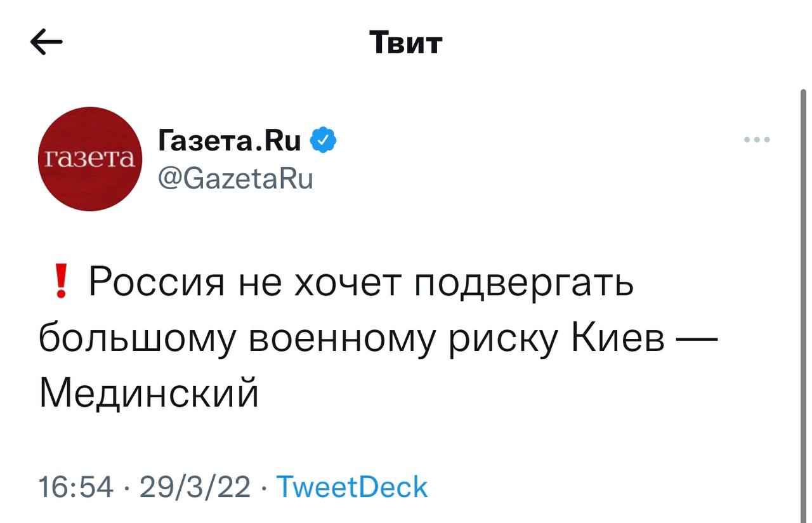Click the scrollbar on the right edge
This screenshot has width=812, height=523.
coord(802,305)
